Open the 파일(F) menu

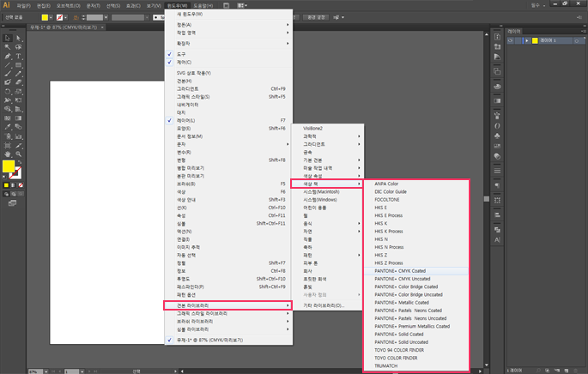click(x=24, y=6)
